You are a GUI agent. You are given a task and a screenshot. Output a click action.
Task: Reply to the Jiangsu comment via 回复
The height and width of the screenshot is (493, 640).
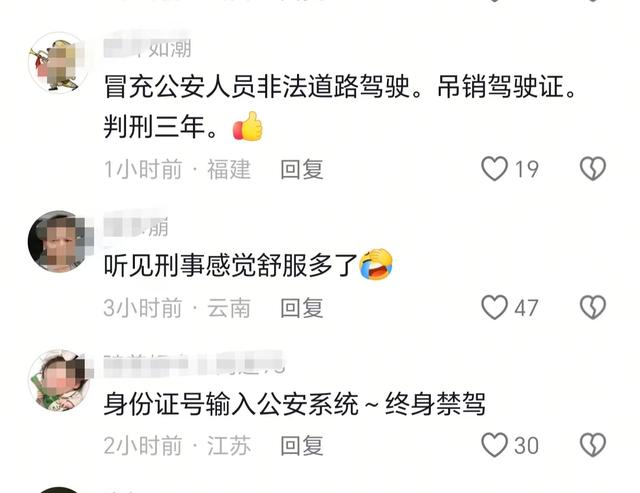(302, 445)
